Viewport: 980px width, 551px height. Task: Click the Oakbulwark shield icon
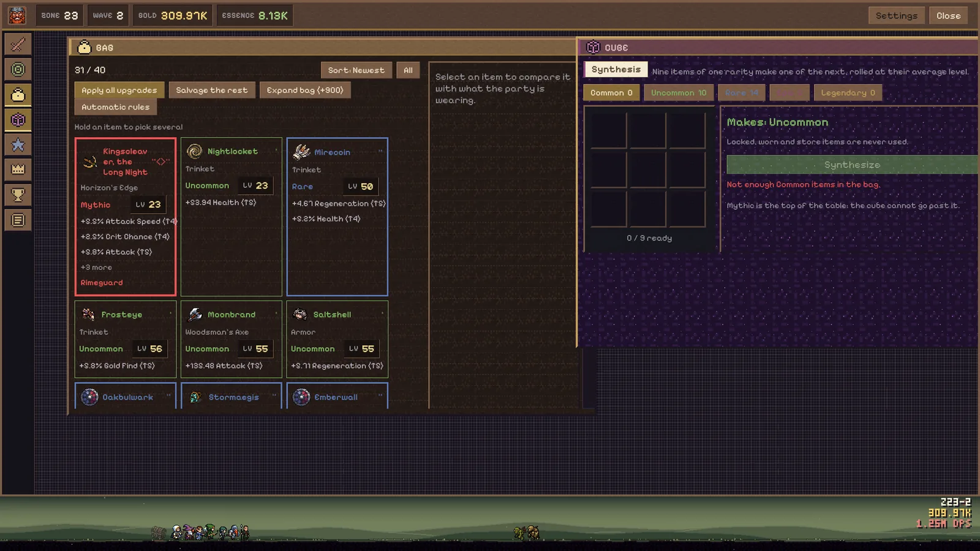pyautogui.click(x=89, y=397)
